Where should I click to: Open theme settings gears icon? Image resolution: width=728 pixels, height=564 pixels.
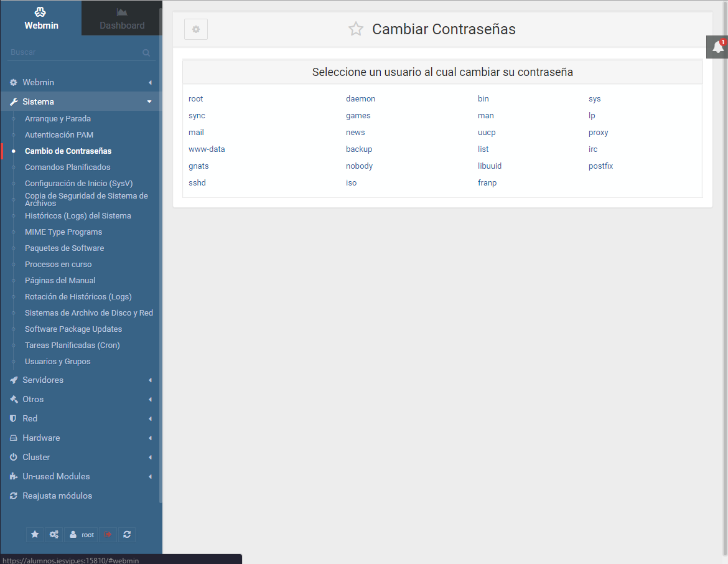(54, 534)
